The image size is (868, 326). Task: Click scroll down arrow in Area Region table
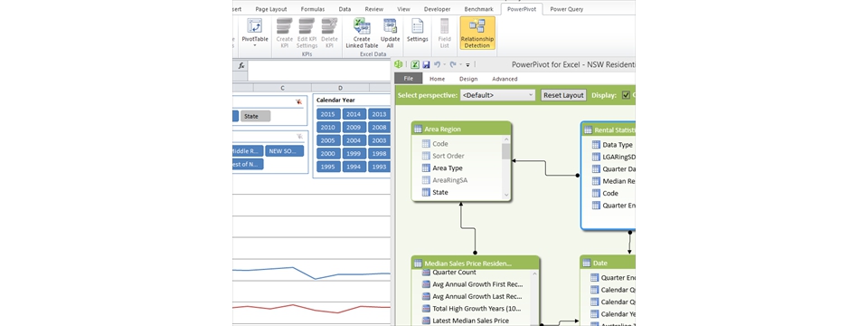pos(506,196)
